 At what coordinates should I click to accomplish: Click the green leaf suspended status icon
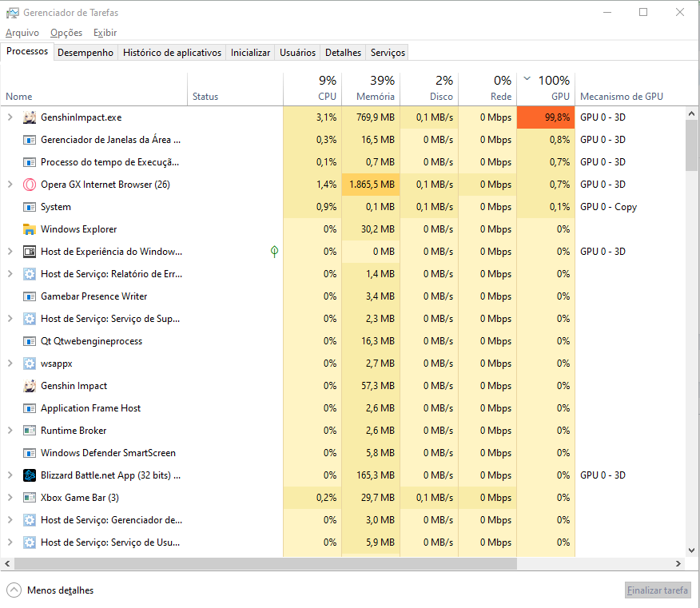tap(275, 252)
